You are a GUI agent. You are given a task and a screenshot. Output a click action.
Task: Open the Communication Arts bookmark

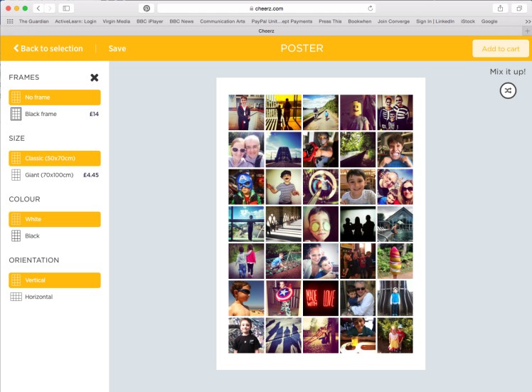click(222, 21)
